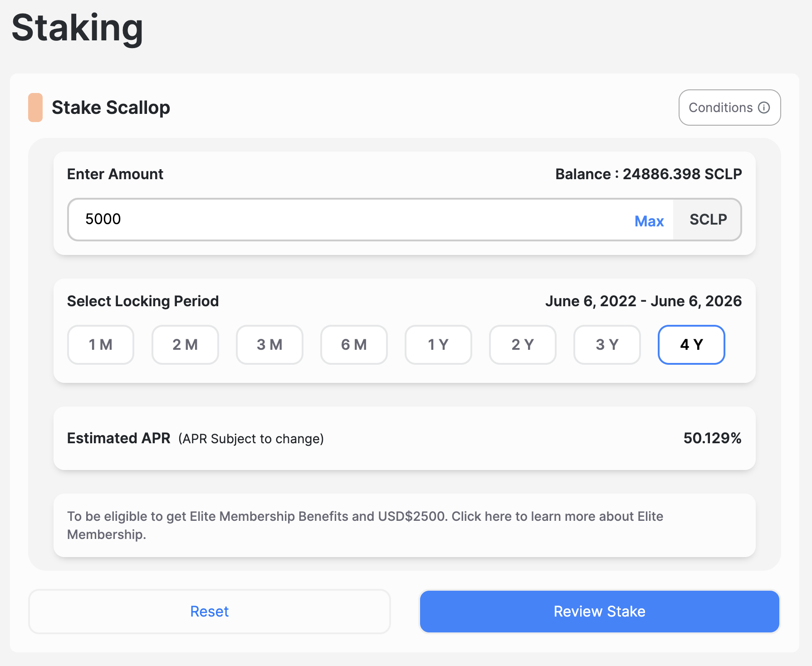Click the Staking page title
The image size is (812, 666).
click(77, 28)
